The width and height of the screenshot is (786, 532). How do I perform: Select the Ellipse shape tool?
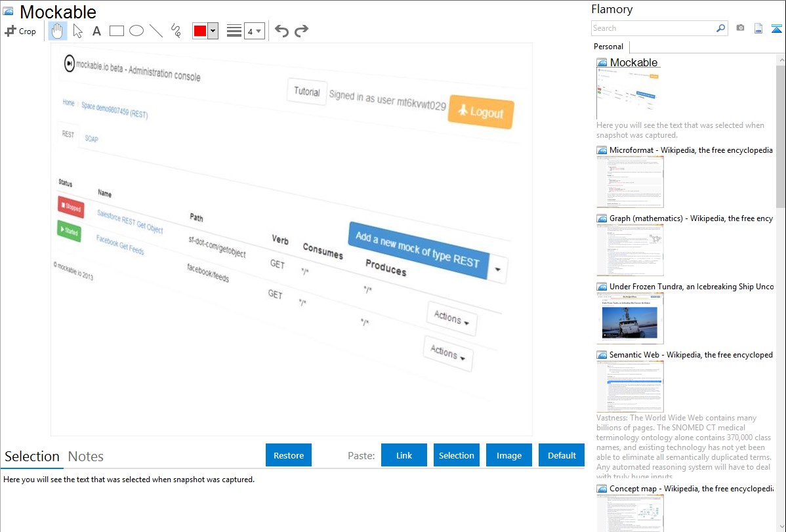(136, 31)
